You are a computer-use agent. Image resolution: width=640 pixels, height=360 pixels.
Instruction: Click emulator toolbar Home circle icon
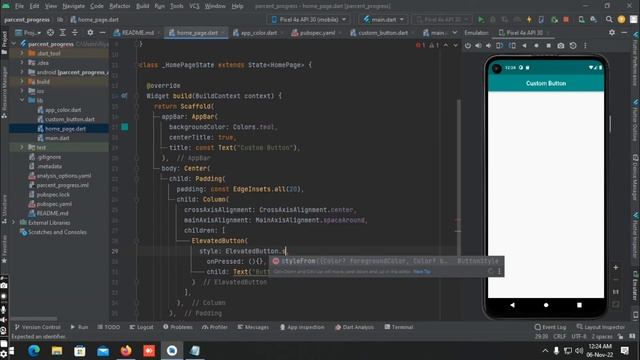[x=536, y=45]
